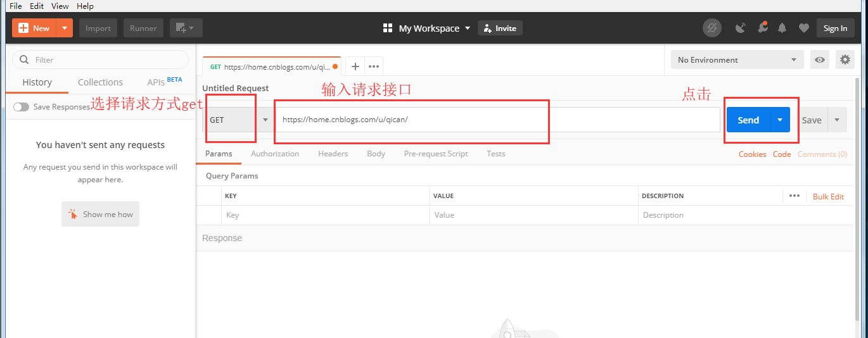Select the Headers tab
This screenshot has height=338, width=868.
point(333,154)
